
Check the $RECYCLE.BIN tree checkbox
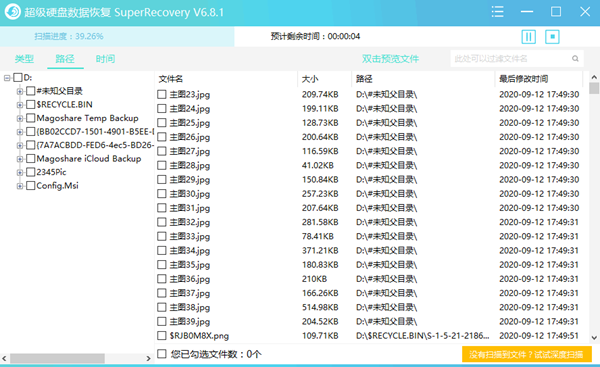[31, 104]
